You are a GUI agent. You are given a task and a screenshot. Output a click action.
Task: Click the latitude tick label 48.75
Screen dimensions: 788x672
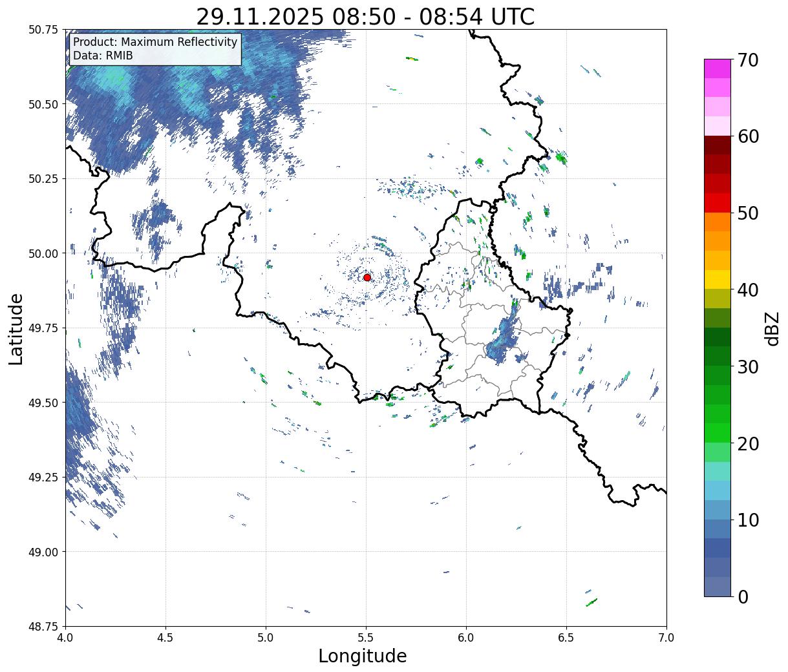43,627
